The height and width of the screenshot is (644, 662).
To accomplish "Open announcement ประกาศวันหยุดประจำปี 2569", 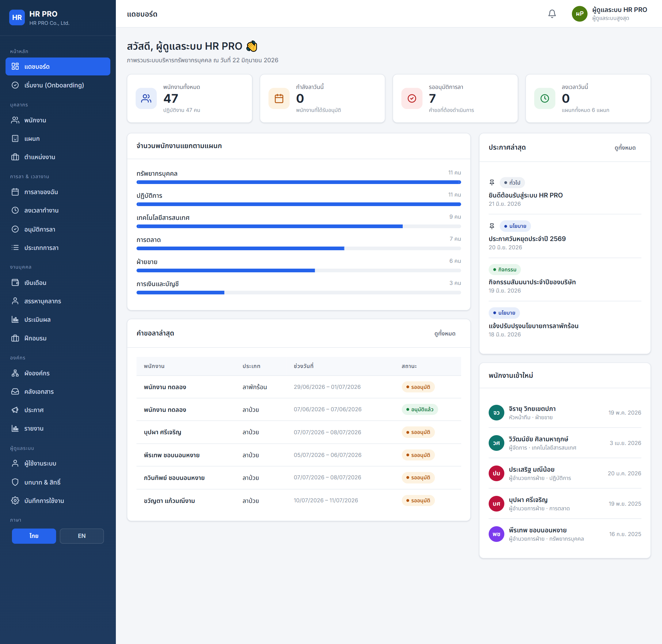I will click(527, 239).
